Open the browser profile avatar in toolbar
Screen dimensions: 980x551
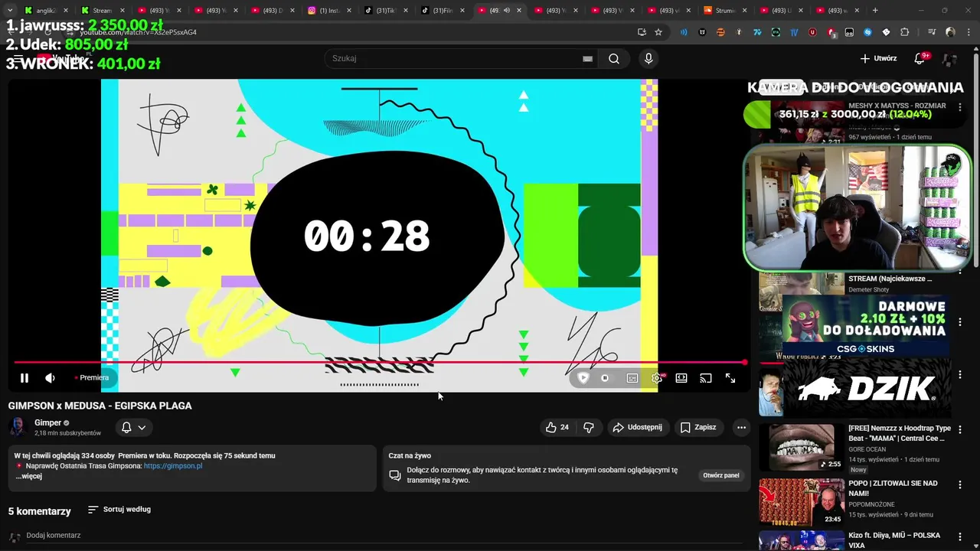coord(950,32)
